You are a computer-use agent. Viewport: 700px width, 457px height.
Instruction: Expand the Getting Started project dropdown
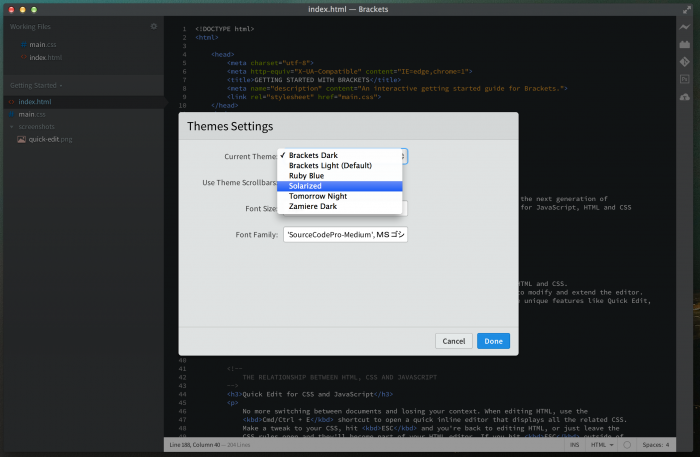[36, 85]
